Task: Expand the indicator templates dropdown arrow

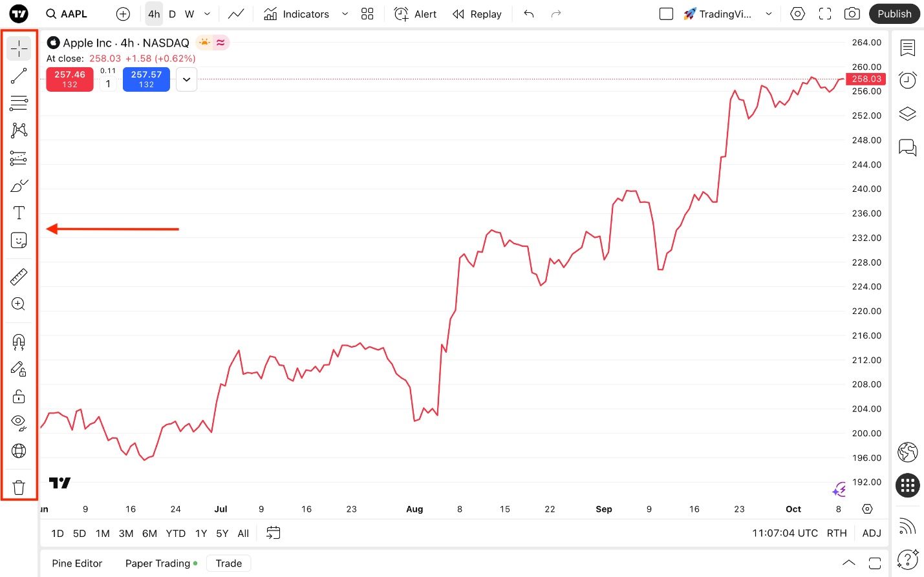Action: click(345, 14)
